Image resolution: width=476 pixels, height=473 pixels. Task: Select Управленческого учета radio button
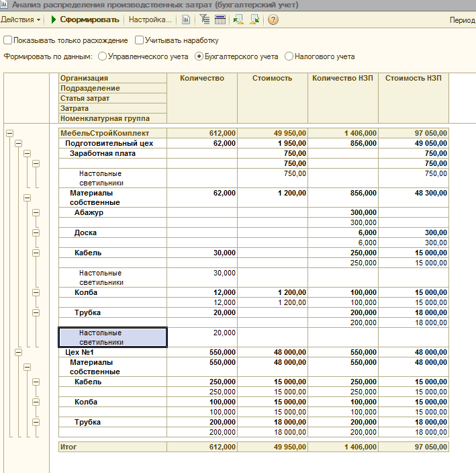(x=102, y=56)
